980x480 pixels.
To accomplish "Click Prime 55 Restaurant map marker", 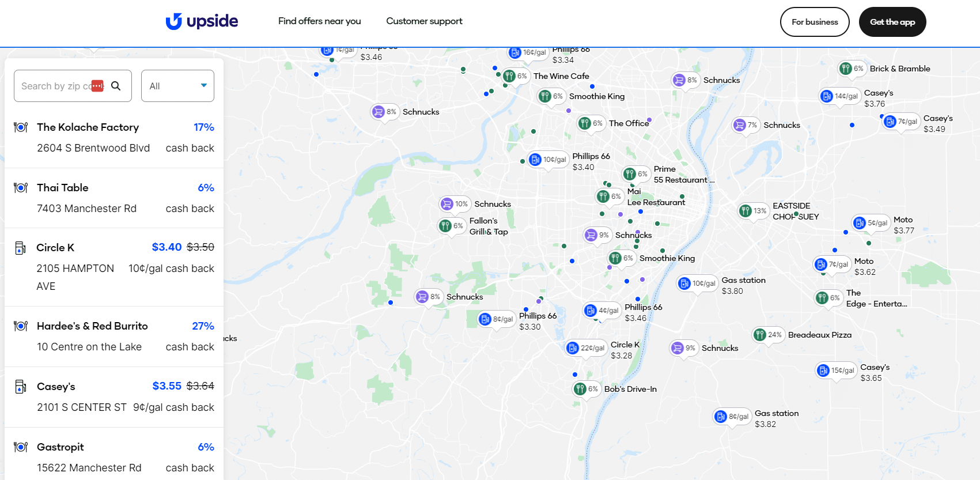I will [635, 174].
